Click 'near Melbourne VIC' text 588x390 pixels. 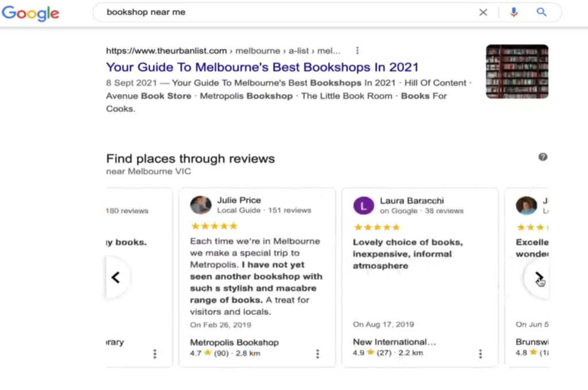[x=149, y=171]
